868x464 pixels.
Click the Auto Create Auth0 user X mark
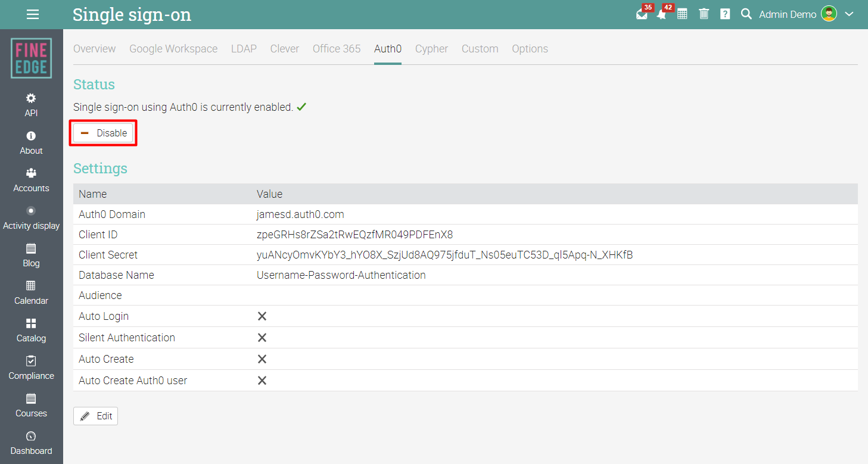point(262,381)
